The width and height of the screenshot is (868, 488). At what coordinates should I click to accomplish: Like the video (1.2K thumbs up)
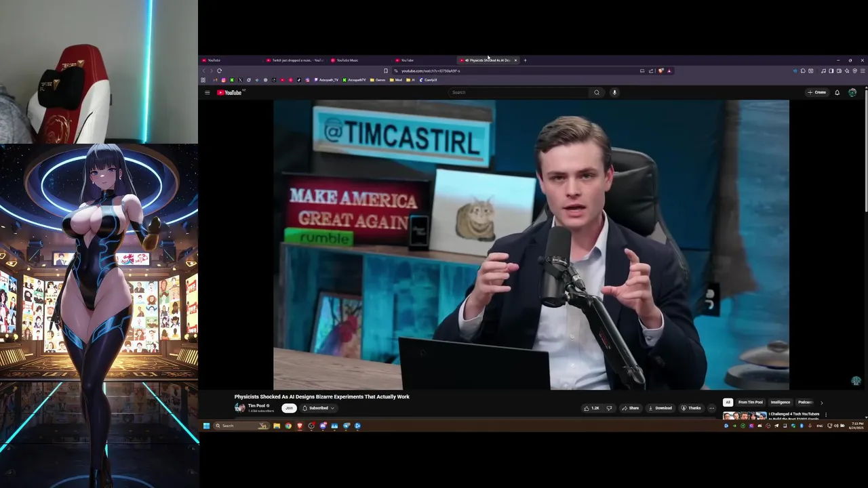point(591,408)
